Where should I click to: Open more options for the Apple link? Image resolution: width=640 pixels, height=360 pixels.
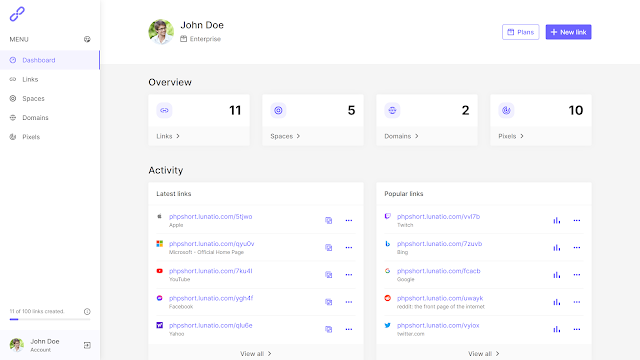pos(349,220)
